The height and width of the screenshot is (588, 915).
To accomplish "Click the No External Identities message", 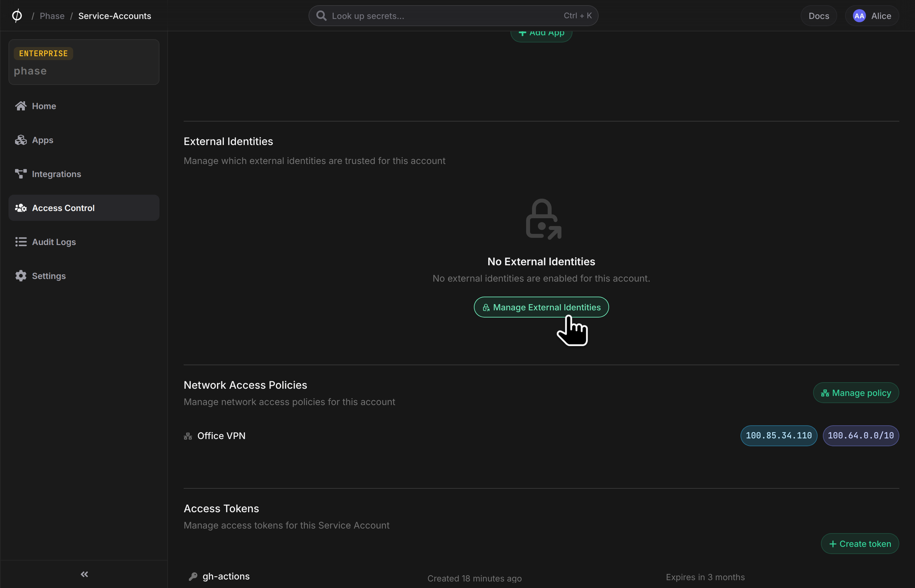I will (x=541, y=261).
